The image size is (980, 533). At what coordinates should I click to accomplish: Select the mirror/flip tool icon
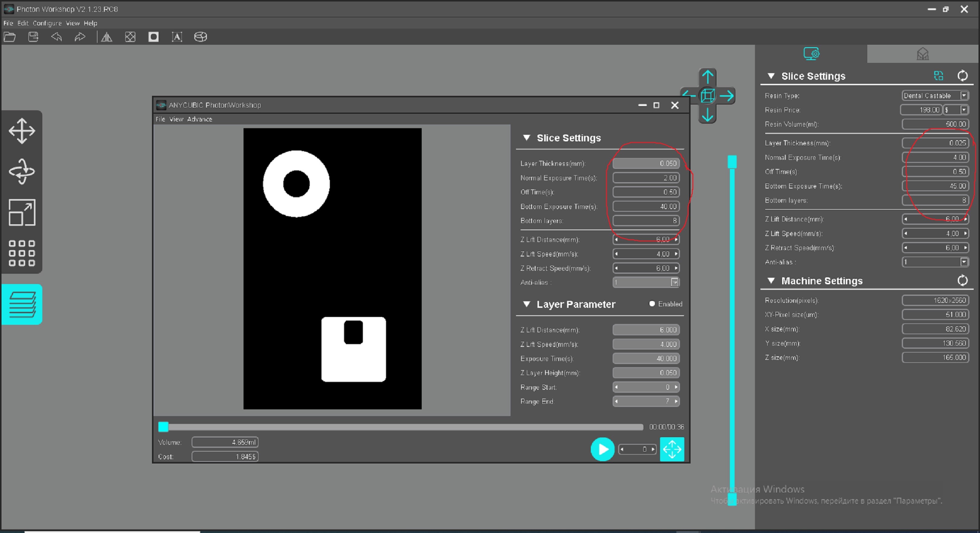pyautogui.click(x=107, y=37)
